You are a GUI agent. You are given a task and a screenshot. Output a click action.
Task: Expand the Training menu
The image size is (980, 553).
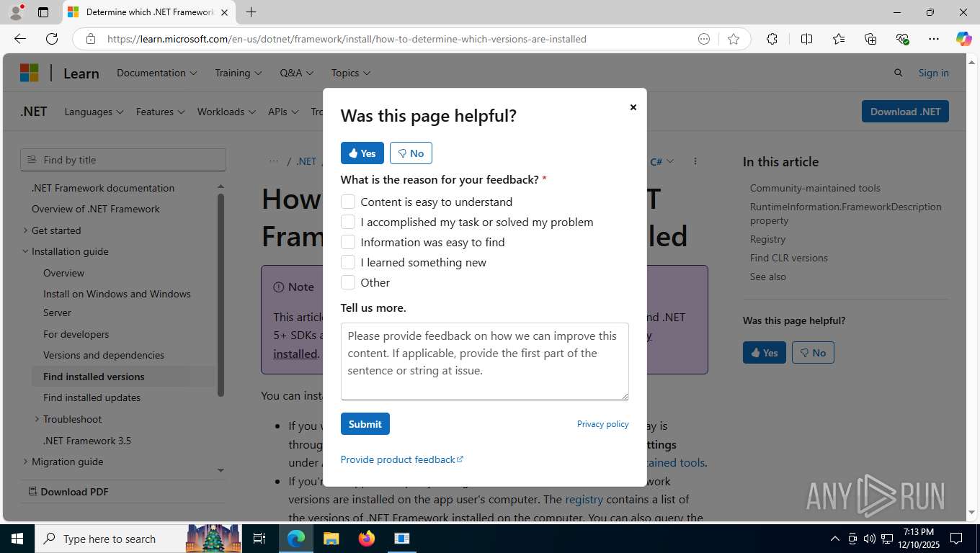point(238,73)
